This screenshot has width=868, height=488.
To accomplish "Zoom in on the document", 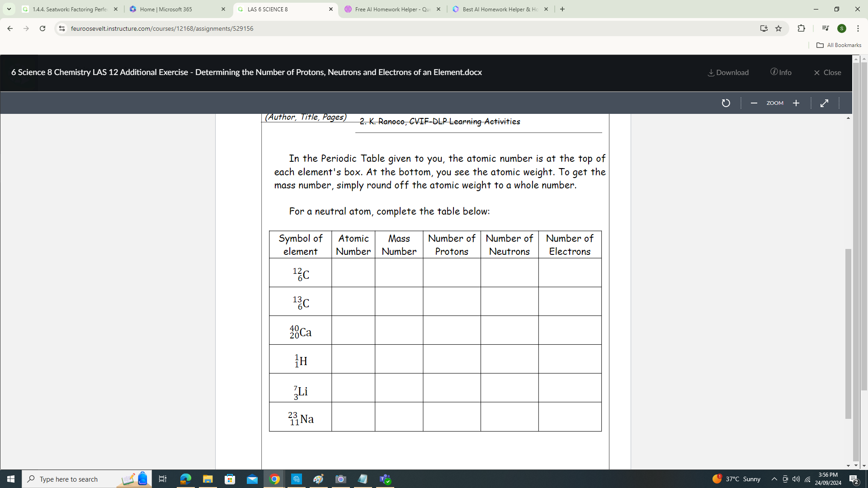I will (x=796, y=103).
